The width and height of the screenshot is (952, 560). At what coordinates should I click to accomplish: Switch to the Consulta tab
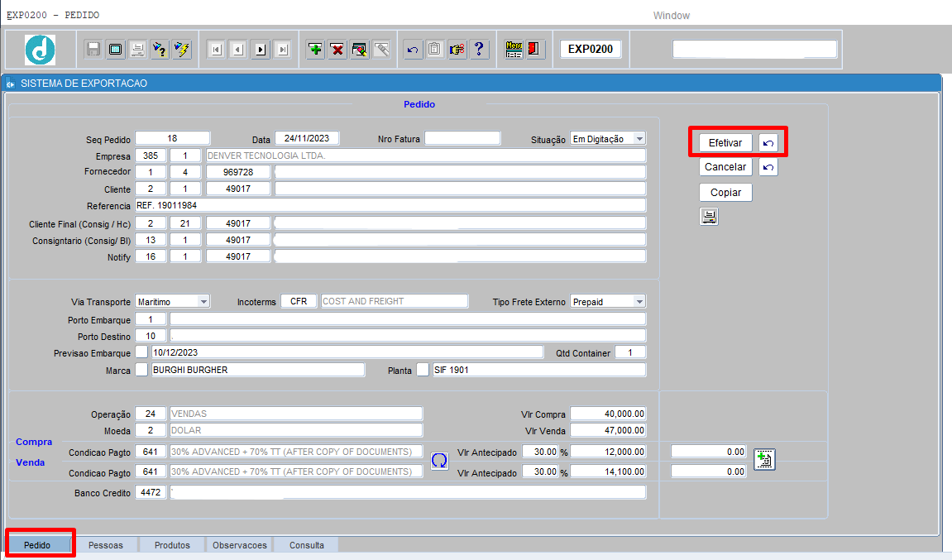[x=307, y=545]
